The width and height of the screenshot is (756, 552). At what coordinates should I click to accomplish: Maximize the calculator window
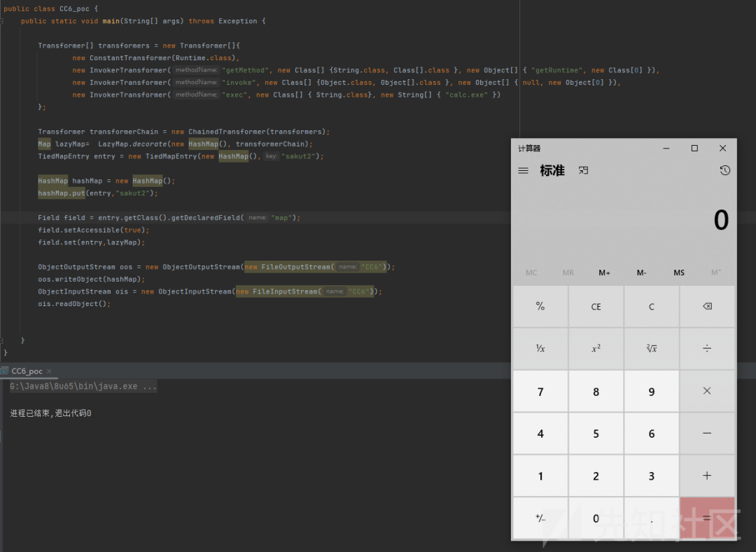coord(694,148)
